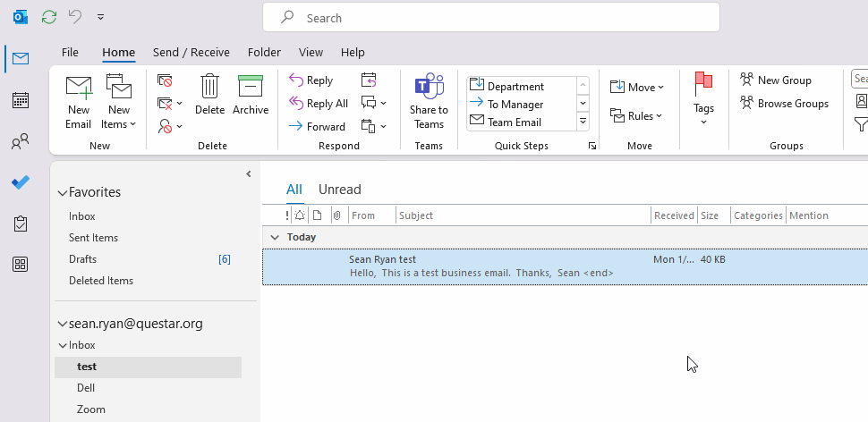The width and height of the screenshot is (868, 422).
Task: Open Manage Quick Steps dialog launcher
Action: [592, 146]
